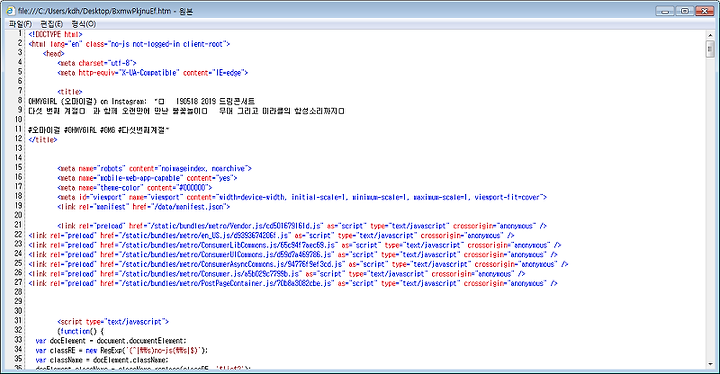Screen dimensions: 720x374
Task: Click the ConsumerUICommons.js preload line
Action: click(293, 255)
